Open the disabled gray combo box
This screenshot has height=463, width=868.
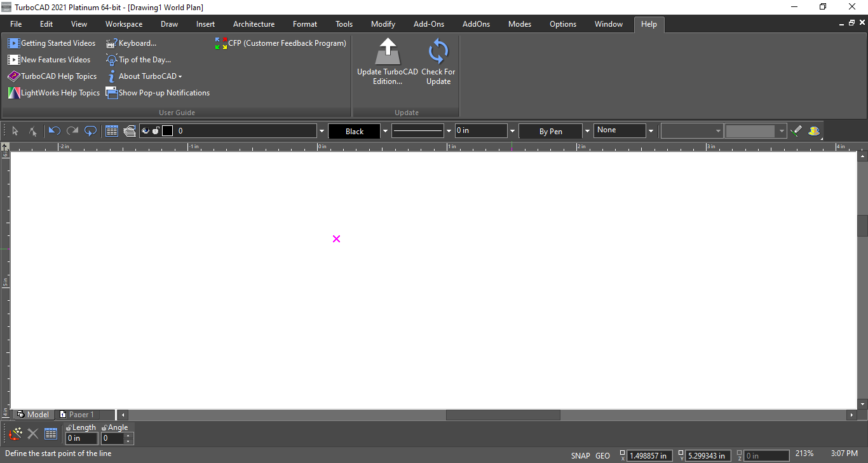[x=756, y=130]
